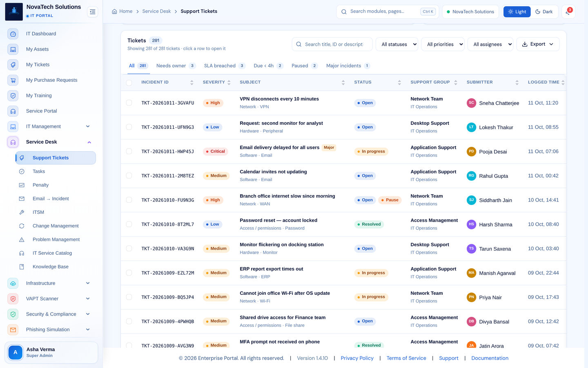Go to Home in the breadcrumb
This screenshot has width=588, height=368.
[122, 11]
